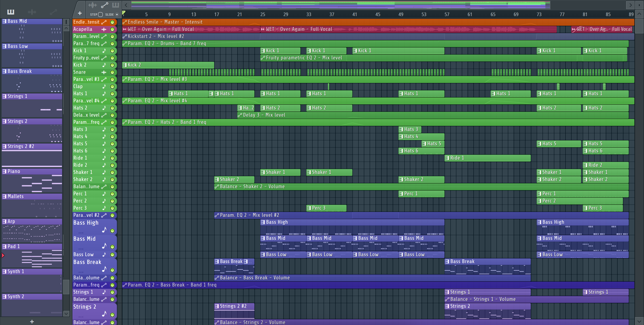Enable the SLIDE radio option

pos(117,15)
